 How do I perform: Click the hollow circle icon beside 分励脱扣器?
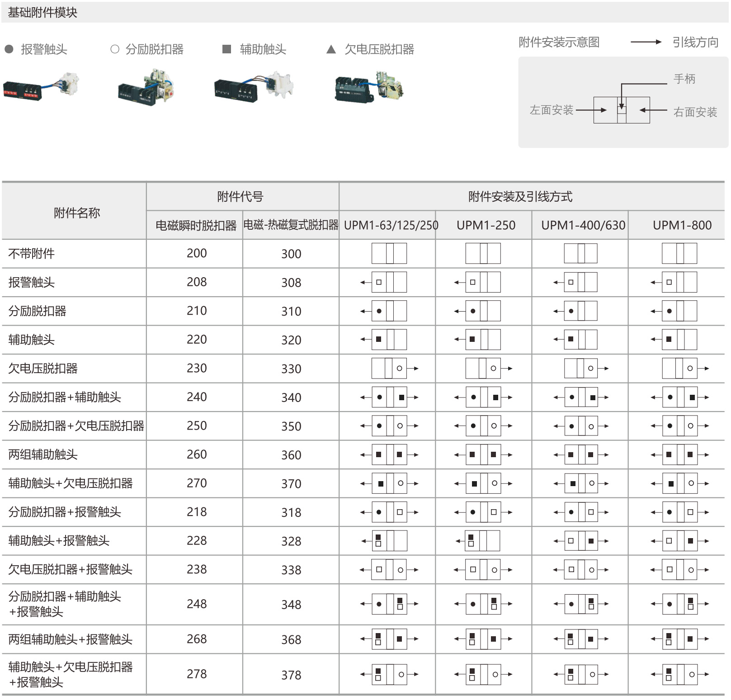pos(115,49)
